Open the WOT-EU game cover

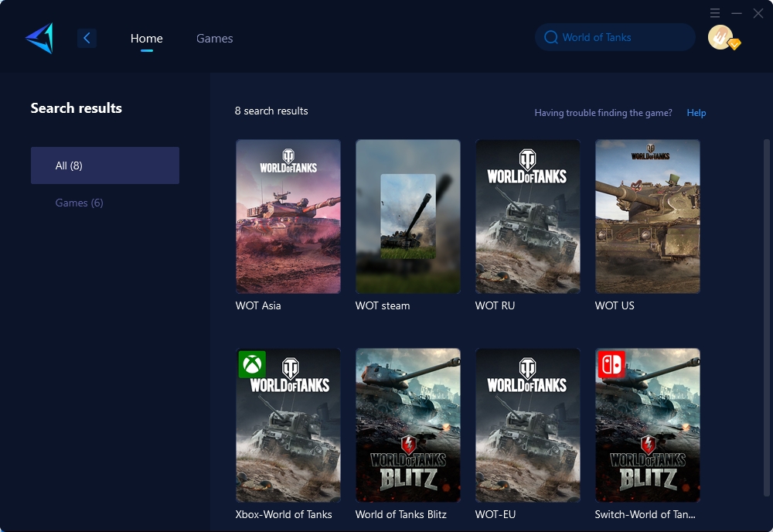(x=528, y=425)
